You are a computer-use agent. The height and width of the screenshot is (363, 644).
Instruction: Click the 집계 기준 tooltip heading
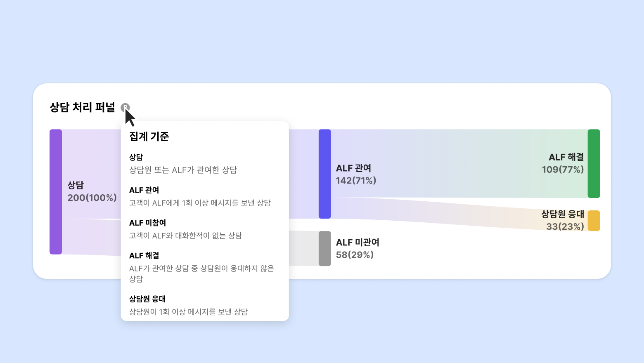click(x=149, y=136)
